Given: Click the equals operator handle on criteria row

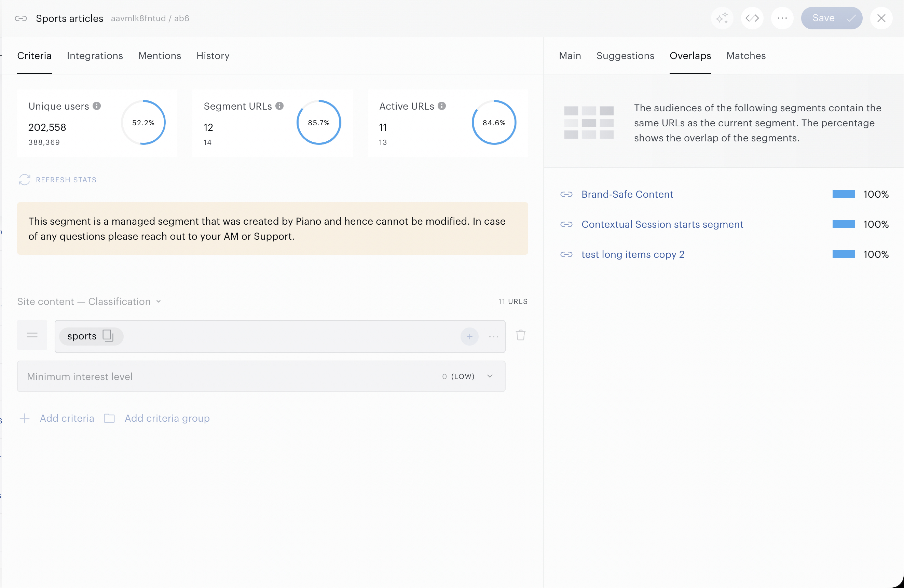Looking at the screenshot, I should [32, 335].
